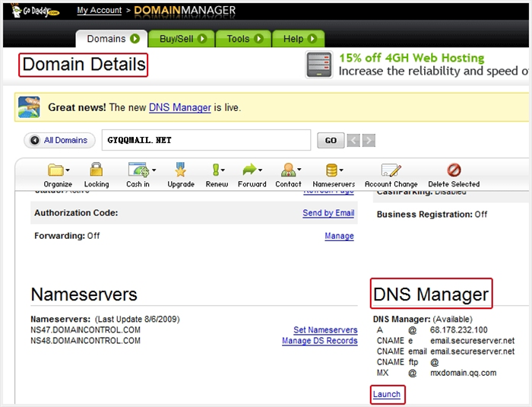Click the domain name search field

point(205,141)
